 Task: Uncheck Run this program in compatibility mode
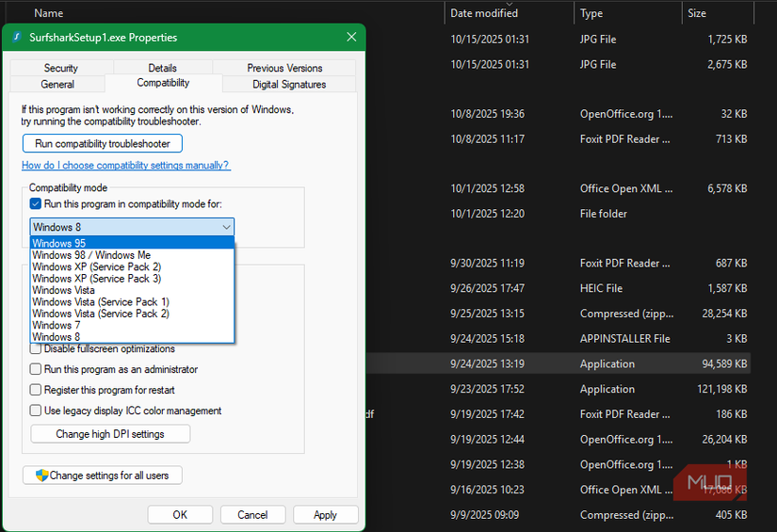[36, 203]
